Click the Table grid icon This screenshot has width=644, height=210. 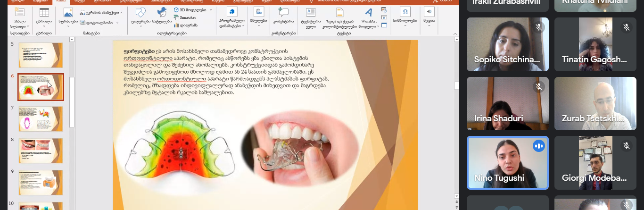tap(44, 12)
